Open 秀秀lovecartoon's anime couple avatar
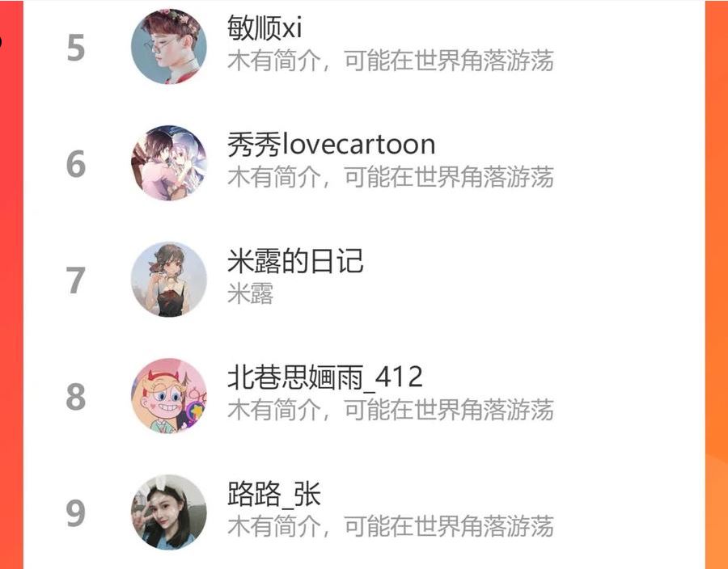Viewport: 728px width, 569px height. 169,162
